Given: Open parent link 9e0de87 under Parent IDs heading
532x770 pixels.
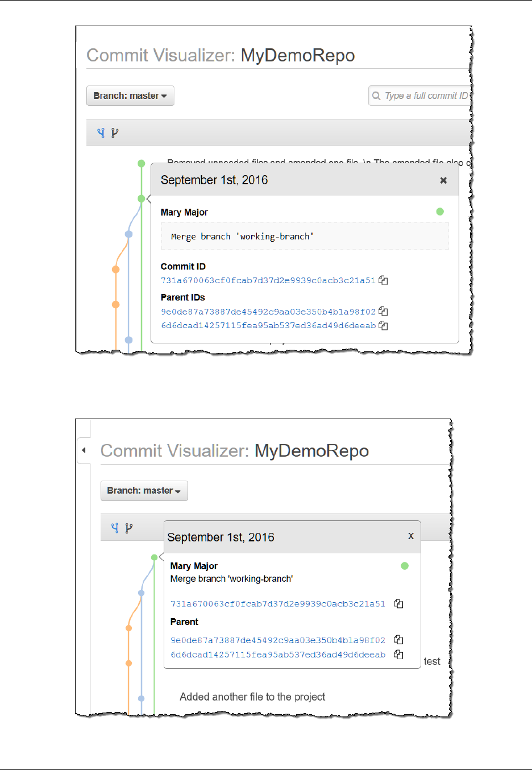Looking at the screenshot, I should pyautogui.click(x=268, y=312).
